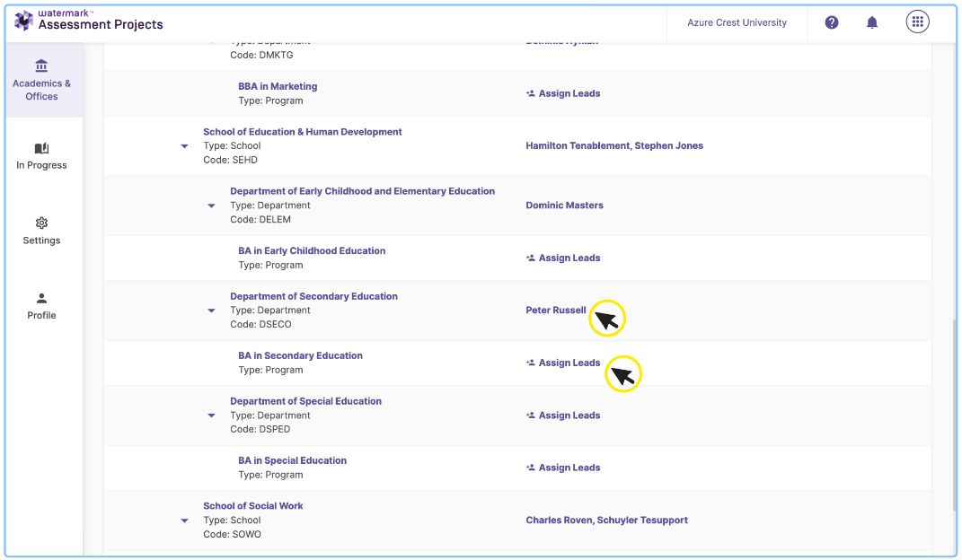Click leads Charles Roven, Schuyler Tesupport
Screen dimensions: 962x560
coord(607,521)
